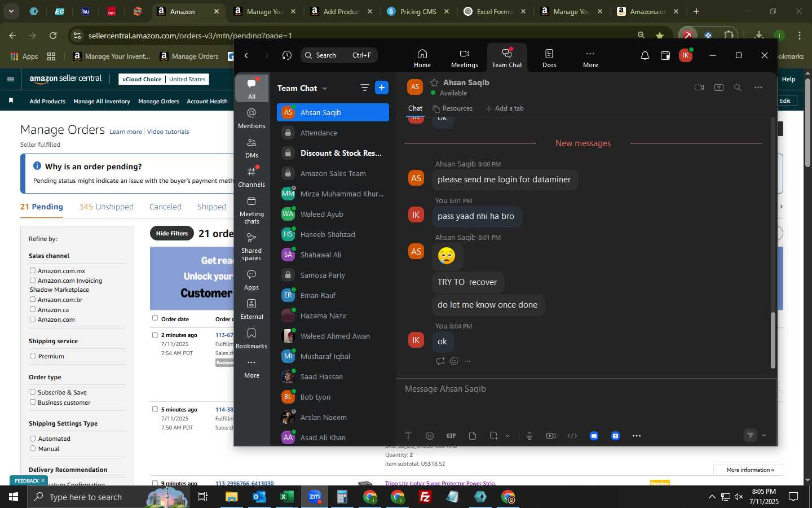Record audio message with microphone icon
This screenshot has height=508, width=812.
point(529,436)
